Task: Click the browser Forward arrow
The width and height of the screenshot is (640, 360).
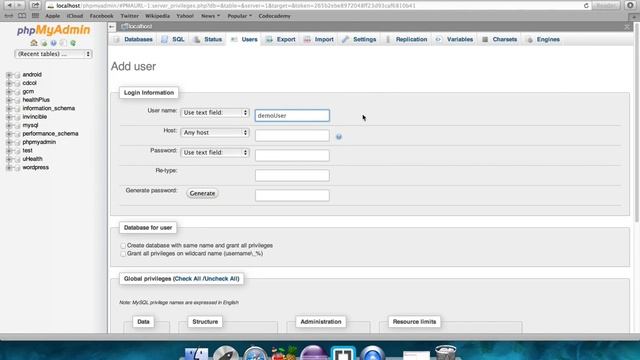Action: pyautogui.click(x=19, y=5)
